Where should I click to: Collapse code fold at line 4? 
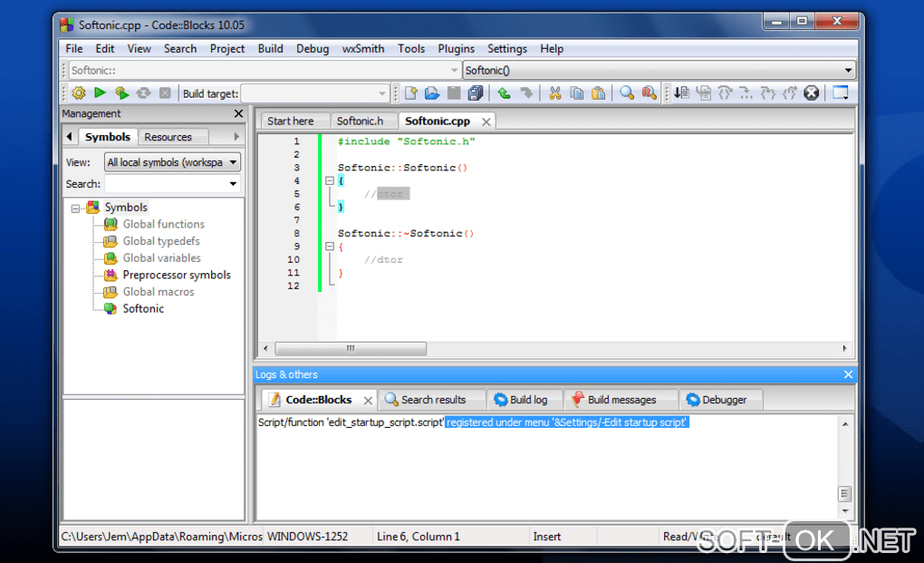(330, 181)
